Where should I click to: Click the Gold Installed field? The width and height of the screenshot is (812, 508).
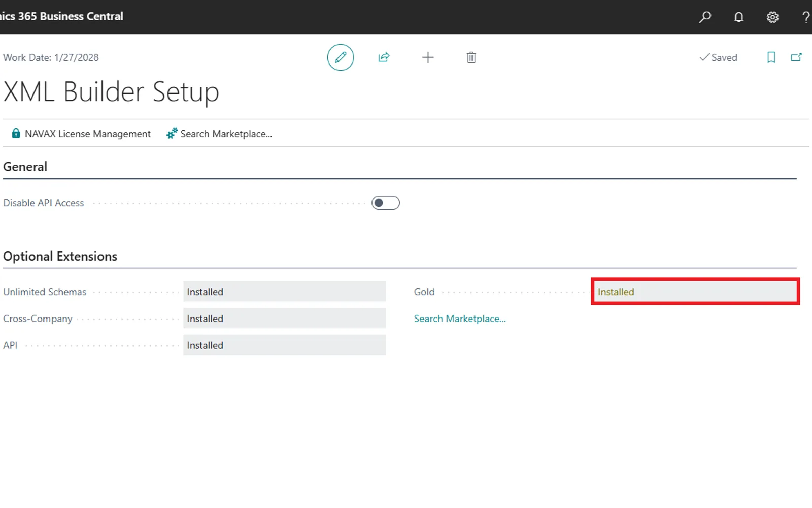(x=695, y=292)
